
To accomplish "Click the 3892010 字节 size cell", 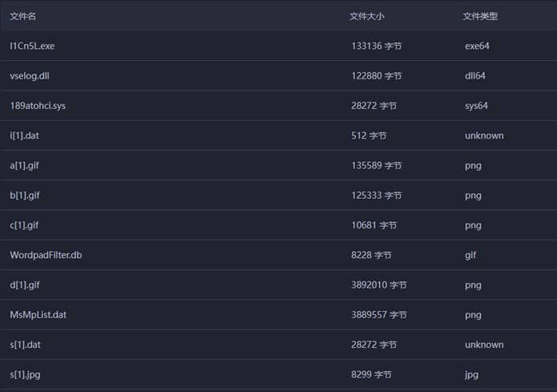I will pyautogui.click(x=378, y=285).
